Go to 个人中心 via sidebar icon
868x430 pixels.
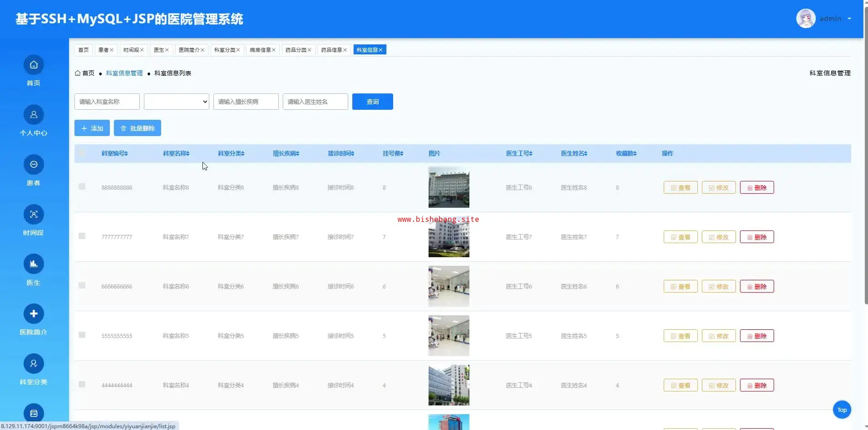(x=34, y=115)
